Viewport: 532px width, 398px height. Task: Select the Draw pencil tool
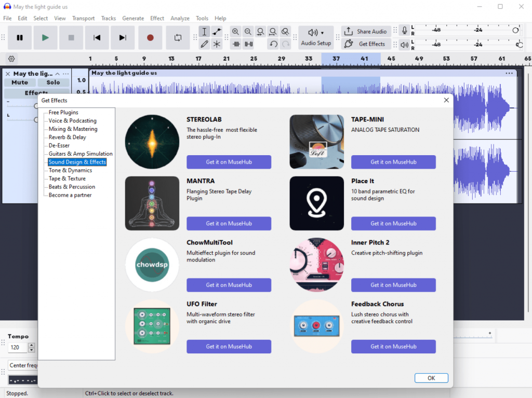coord(205,44)
